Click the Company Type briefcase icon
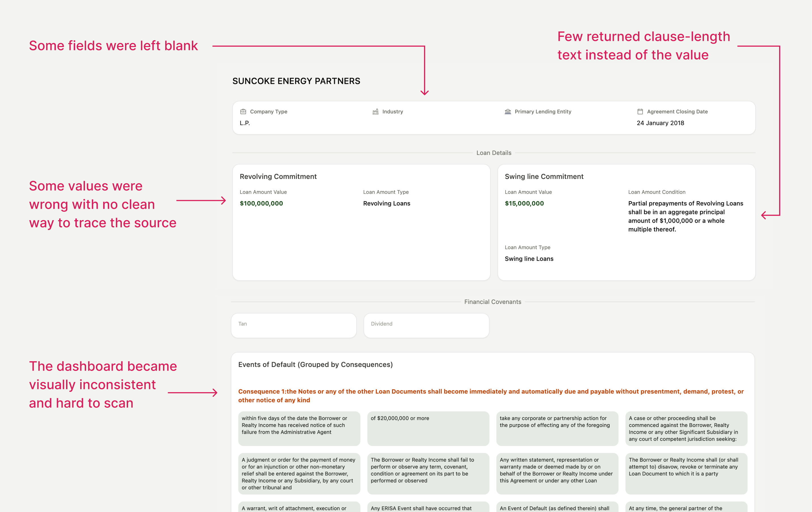Screen dimensions: 812x512 (x=243, y=112)
